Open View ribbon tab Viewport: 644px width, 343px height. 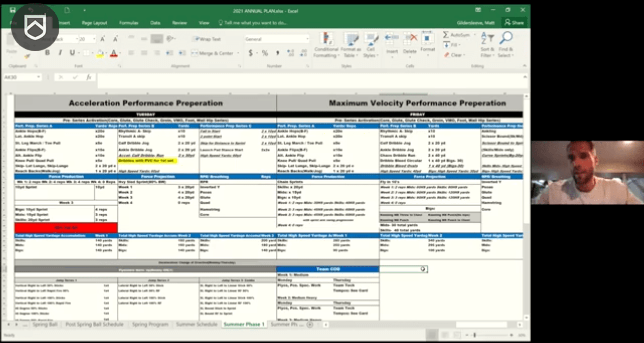pos(204,23)
